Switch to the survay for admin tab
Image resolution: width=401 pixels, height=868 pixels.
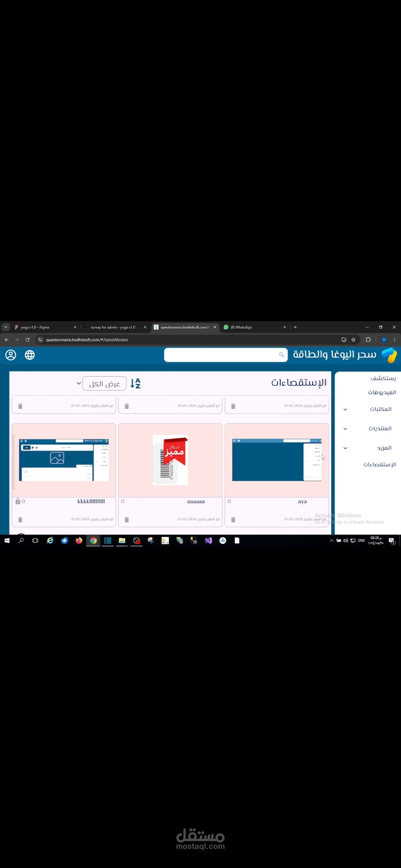pos(113,327)
